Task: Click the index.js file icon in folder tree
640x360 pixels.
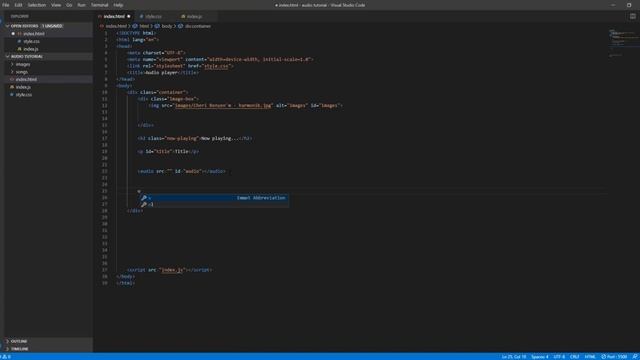Action: [12, 87]
